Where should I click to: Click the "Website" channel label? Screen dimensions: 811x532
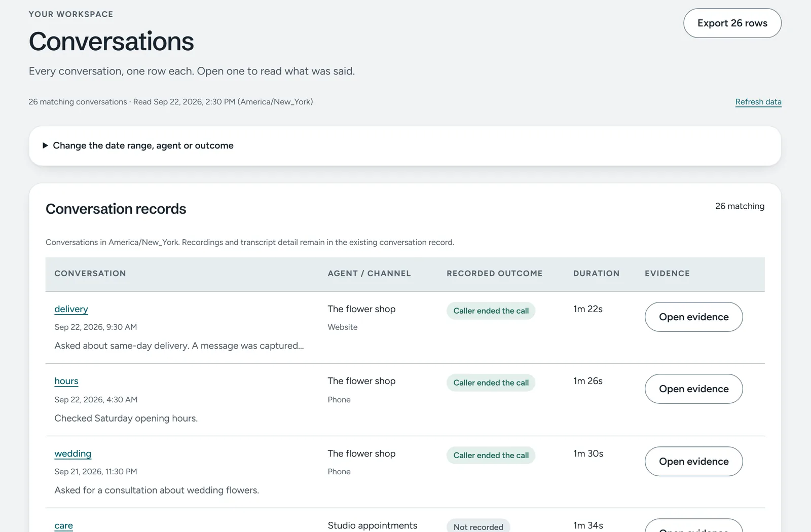(x=343, y=327)
